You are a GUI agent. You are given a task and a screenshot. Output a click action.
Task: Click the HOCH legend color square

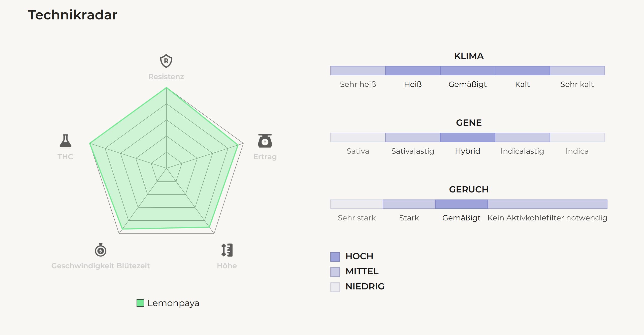click(x=335, y=257)
